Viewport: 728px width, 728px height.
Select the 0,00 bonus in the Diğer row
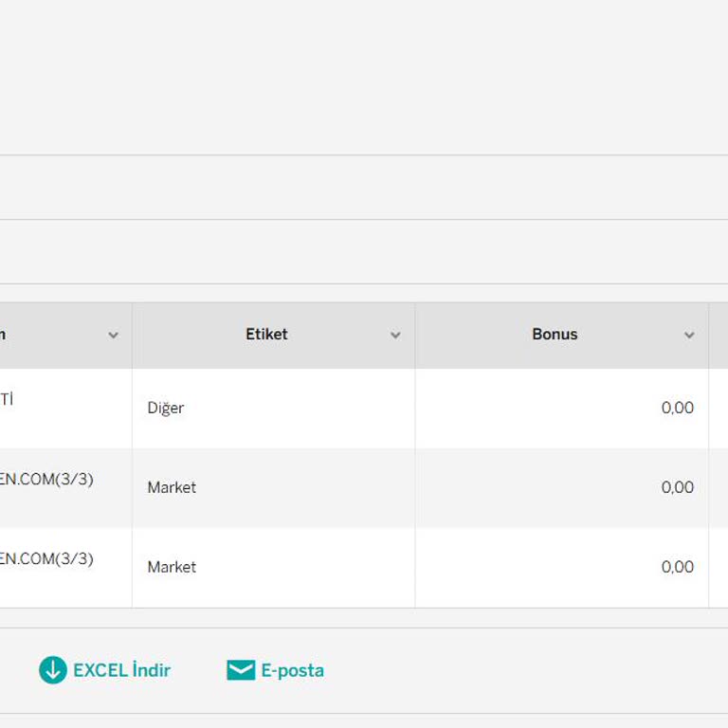click(678, 408)
